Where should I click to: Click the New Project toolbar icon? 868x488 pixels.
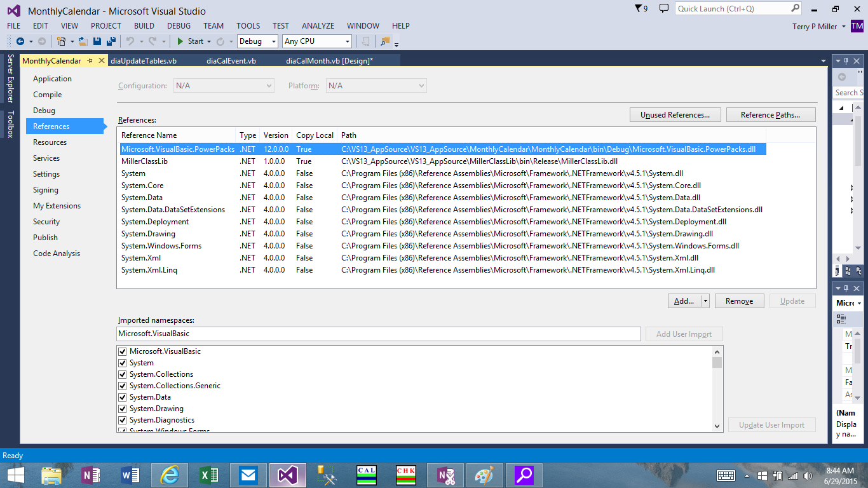61,41
